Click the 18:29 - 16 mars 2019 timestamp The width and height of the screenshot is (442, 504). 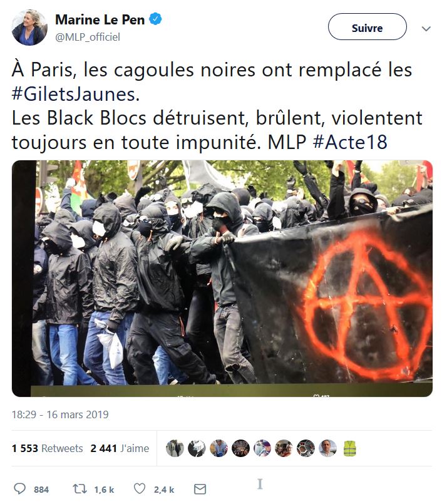point(60,414)
